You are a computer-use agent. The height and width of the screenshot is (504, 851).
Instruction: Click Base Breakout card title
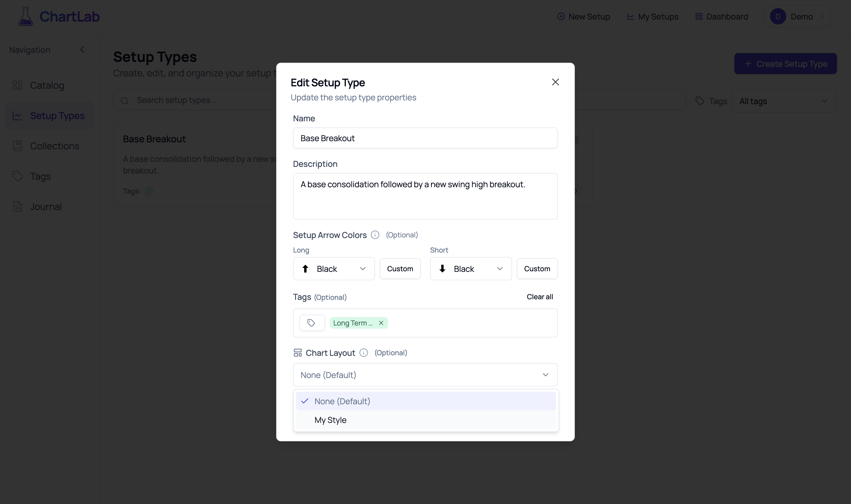point(154,139)
